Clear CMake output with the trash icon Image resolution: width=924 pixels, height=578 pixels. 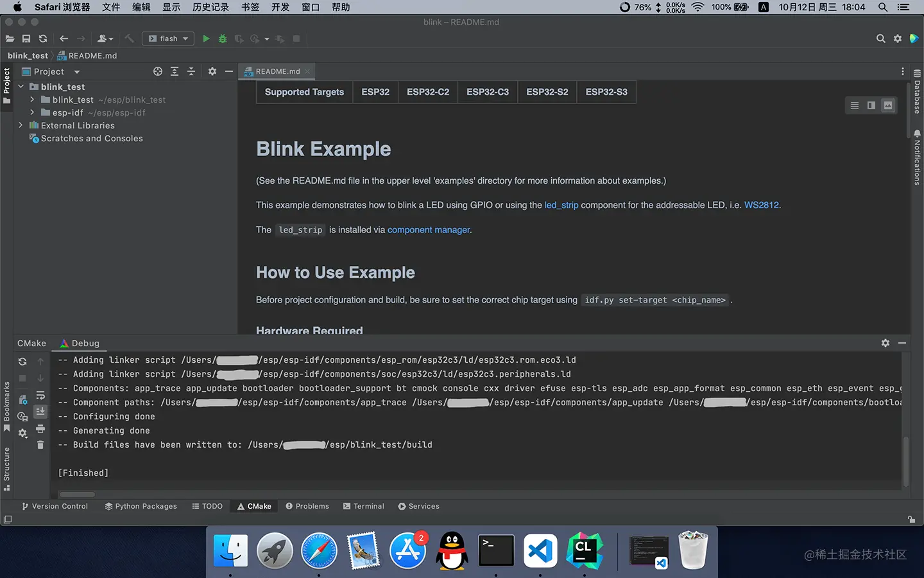(40, 444)
